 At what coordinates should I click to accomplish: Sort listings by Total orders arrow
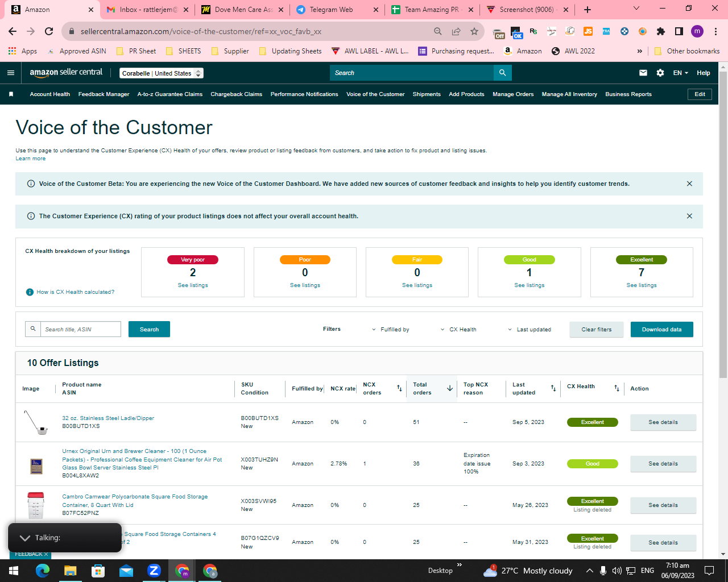coord(450,388)
